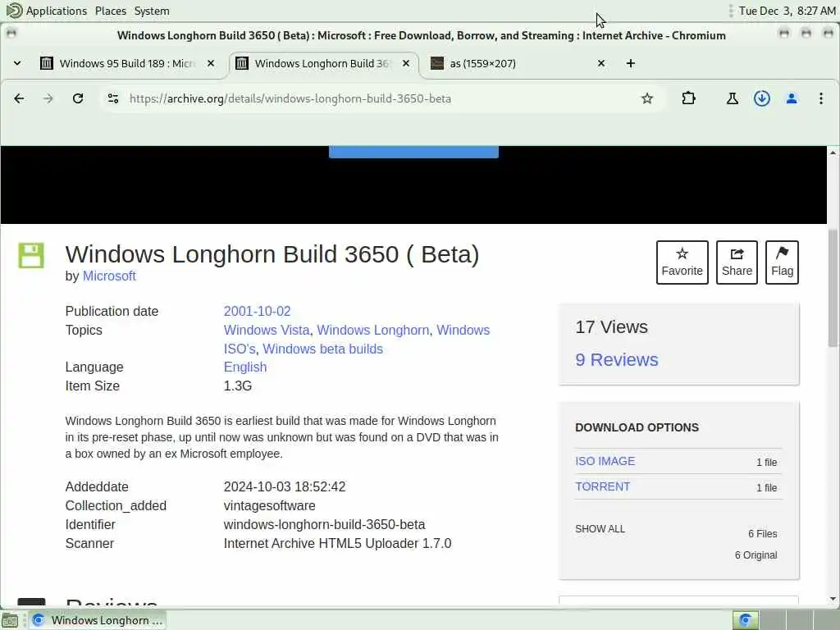Favorite this archive item

[x=682, y=262]
